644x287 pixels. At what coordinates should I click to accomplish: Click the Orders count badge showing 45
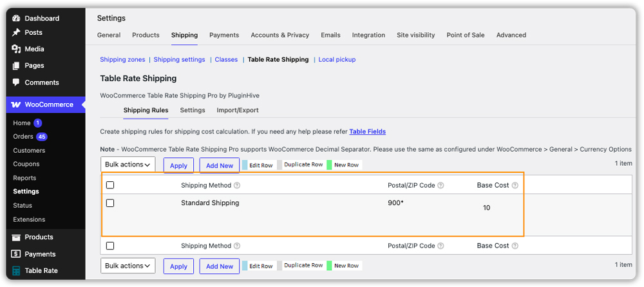pyautogui.click(x=41, y=137)
